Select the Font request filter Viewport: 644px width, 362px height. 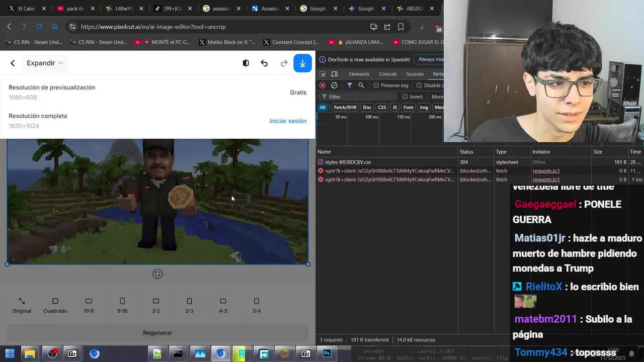(x=409, y=107)
